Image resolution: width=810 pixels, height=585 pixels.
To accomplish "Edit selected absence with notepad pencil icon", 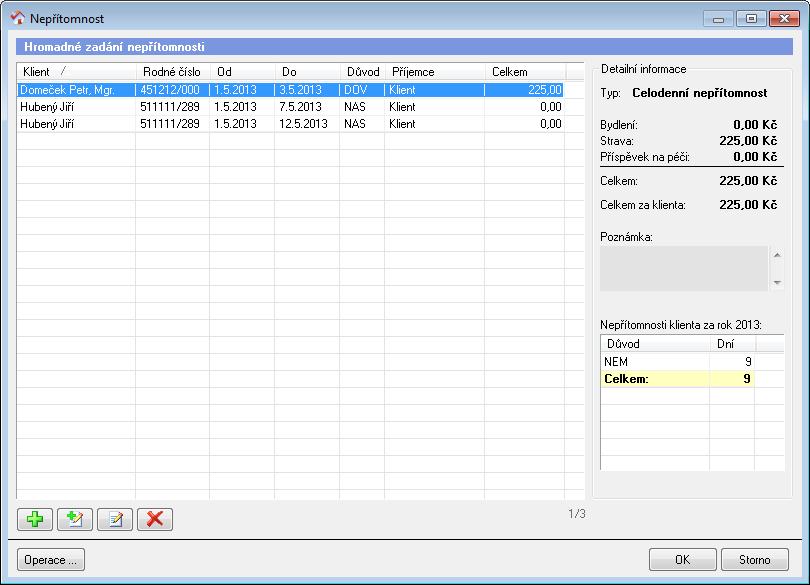I will click(115, 519).
